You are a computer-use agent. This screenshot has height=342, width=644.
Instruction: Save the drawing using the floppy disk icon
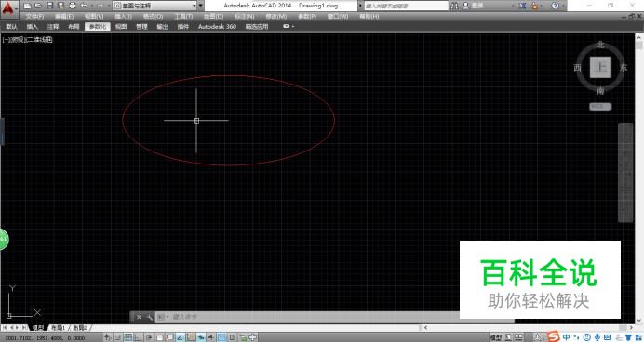(49, 6)
